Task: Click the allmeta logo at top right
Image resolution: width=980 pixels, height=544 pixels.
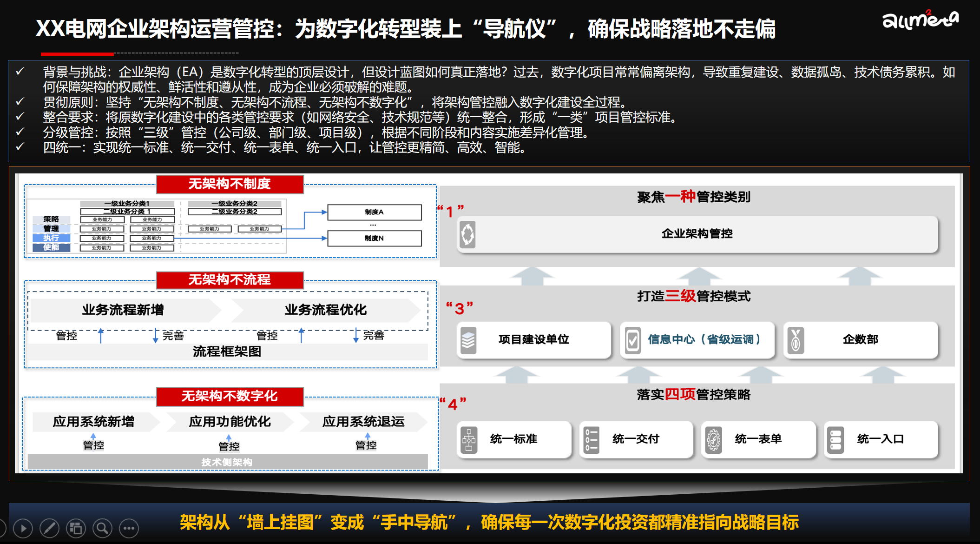Action: [x=920, y=20]
